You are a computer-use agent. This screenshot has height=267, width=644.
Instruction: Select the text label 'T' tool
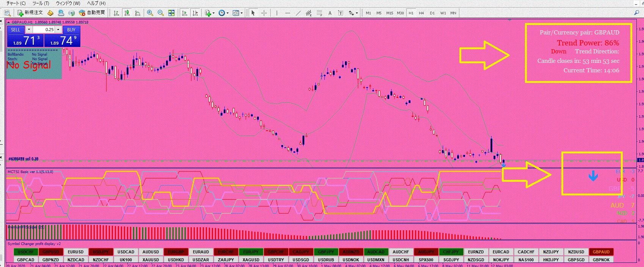(340, 13)
